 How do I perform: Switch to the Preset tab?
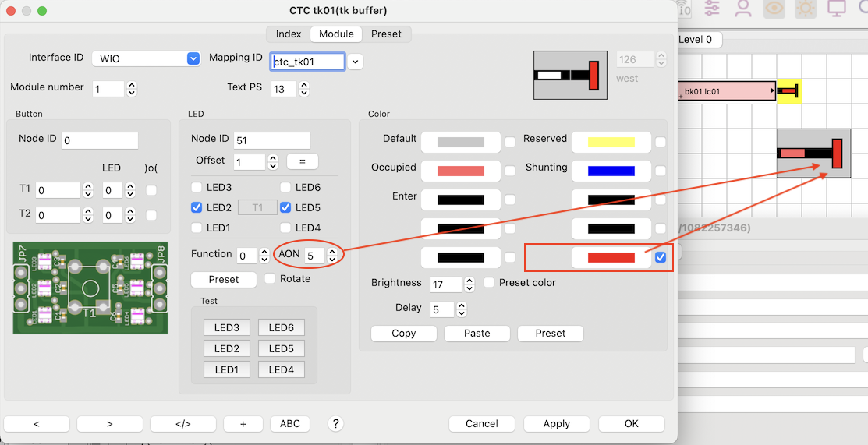click(x=386, y=34)
